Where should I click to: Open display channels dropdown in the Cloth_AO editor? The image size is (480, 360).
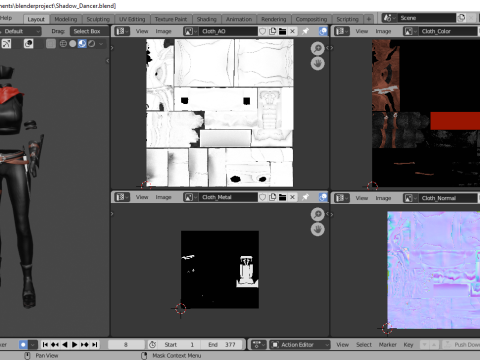[323, 31]
